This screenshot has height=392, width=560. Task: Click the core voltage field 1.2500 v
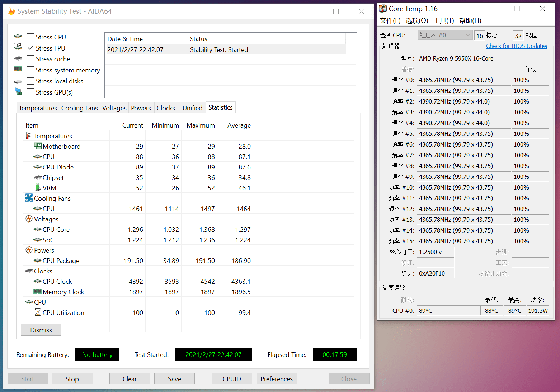(x=436, y=252)
